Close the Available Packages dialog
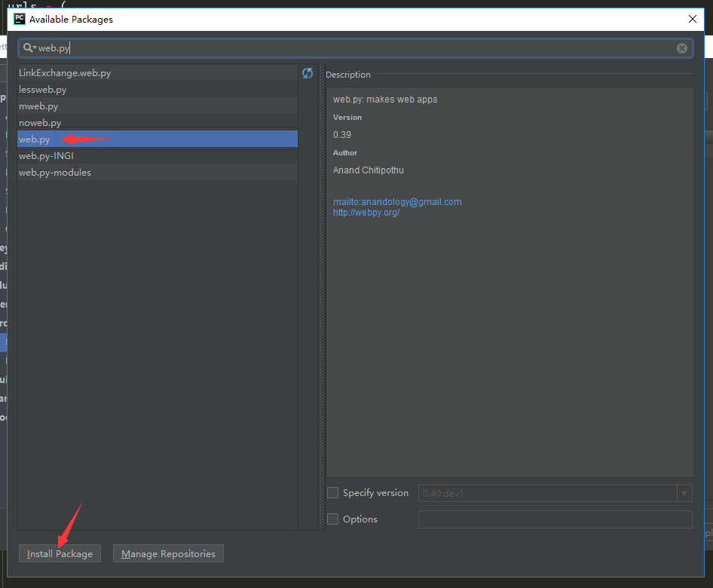 point(692,19)
